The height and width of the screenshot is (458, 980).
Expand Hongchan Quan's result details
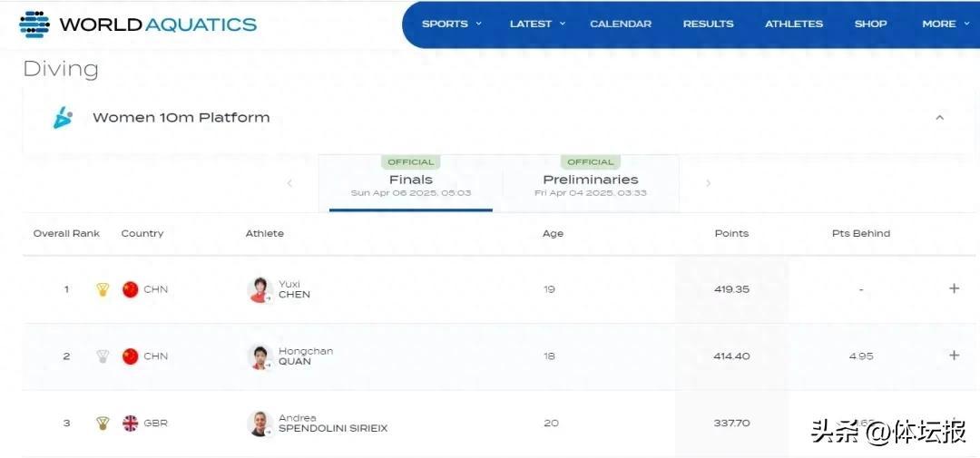pos(954,356)
